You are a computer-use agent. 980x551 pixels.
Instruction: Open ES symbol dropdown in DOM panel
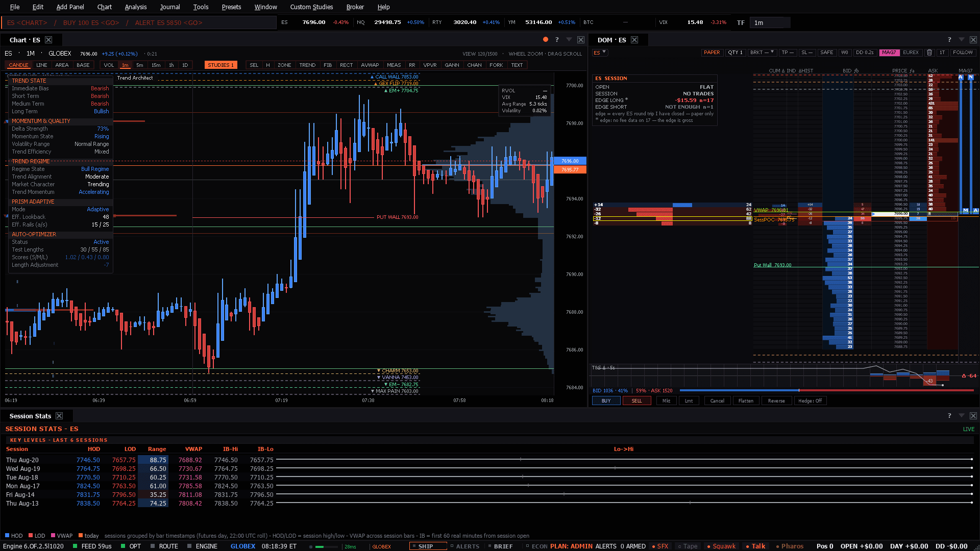coord(600,53)
